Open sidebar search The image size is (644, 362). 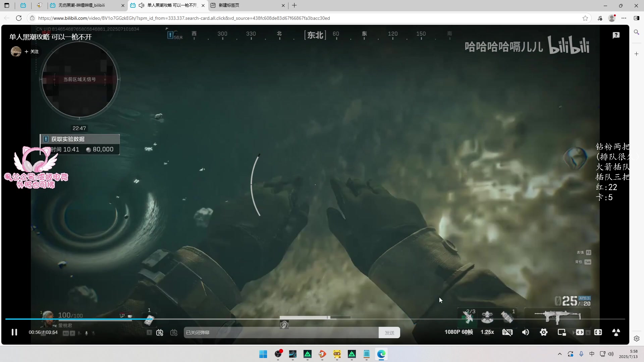point(637,32)
